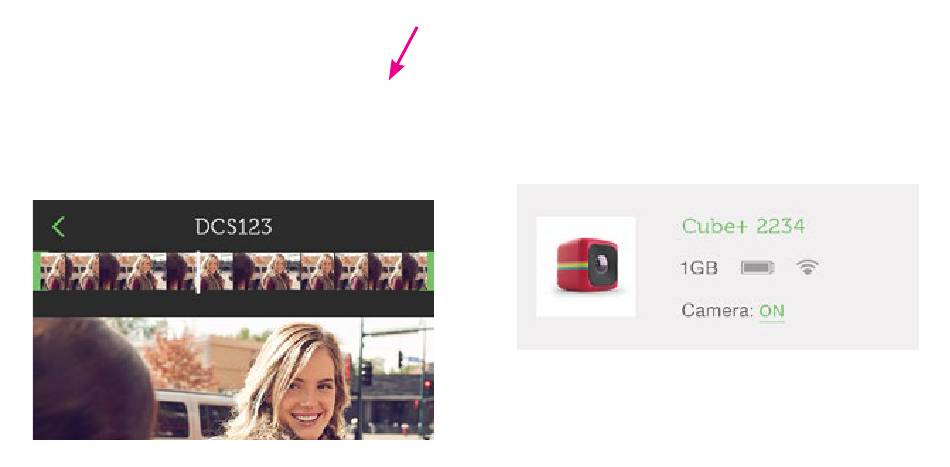Click the dark bar beneath the filmstrip
The image size is (950, 467).
(x=233, y=304)
